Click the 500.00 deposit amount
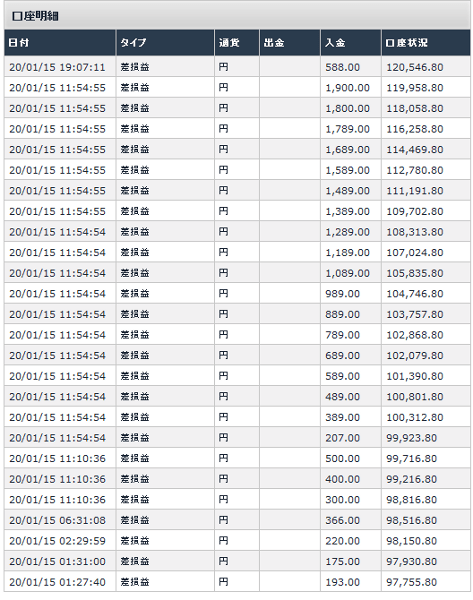Screen dimensions: 473x600 click(343, 458)
